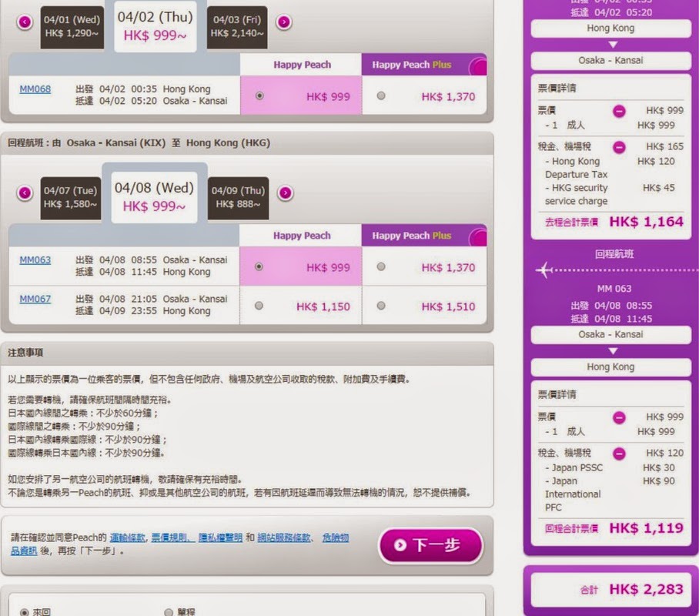Click the previous-date arrow beside 04/07 (Tue)
The image size is (699, 616).
coord(25,192)
